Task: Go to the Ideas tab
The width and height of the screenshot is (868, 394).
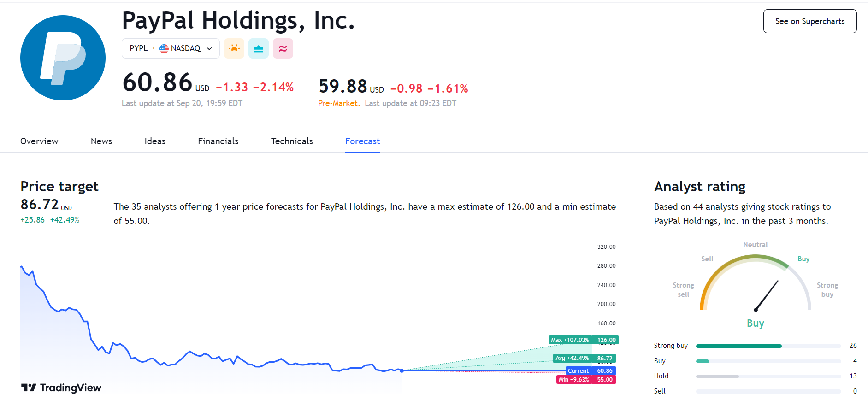Action: [x=155, y=141]
